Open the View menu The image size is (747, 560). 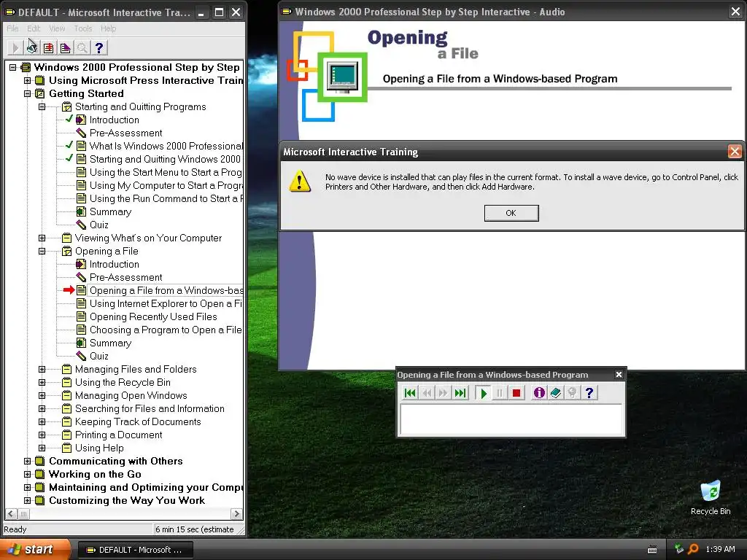tap(57, 28)
